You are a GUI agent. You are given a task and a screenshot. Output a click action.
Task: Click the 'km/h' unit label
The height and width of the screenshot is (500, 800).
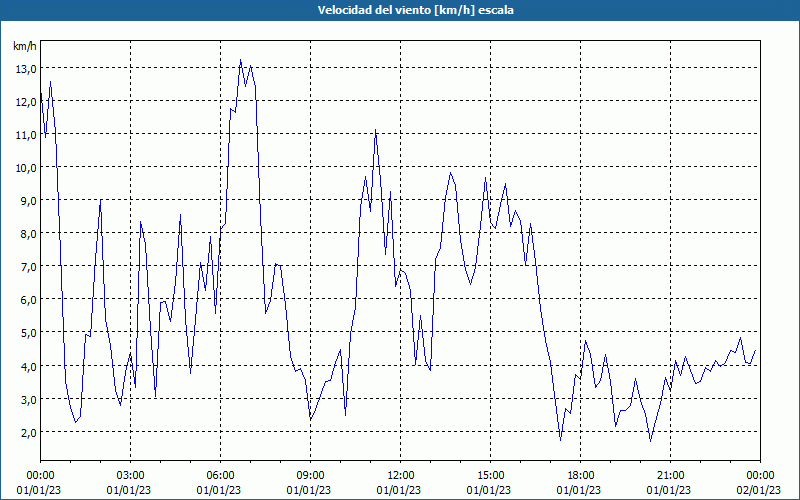click(x=25, y=46)
